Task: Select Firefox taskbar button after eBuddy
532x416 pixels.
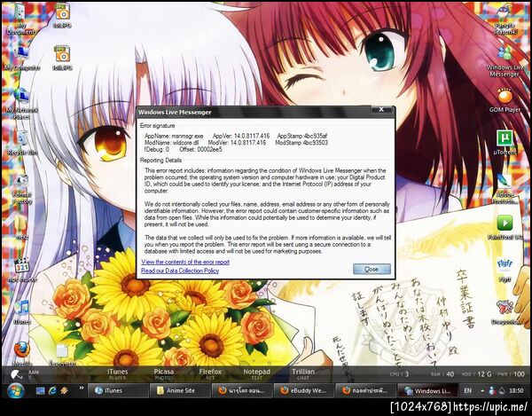Action: [x=365, y=390]
